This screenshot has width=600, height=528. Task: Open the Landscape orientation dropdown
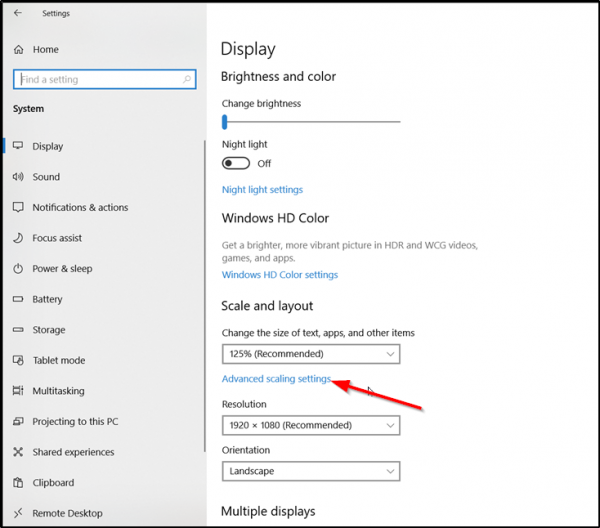tap(311, 471)
